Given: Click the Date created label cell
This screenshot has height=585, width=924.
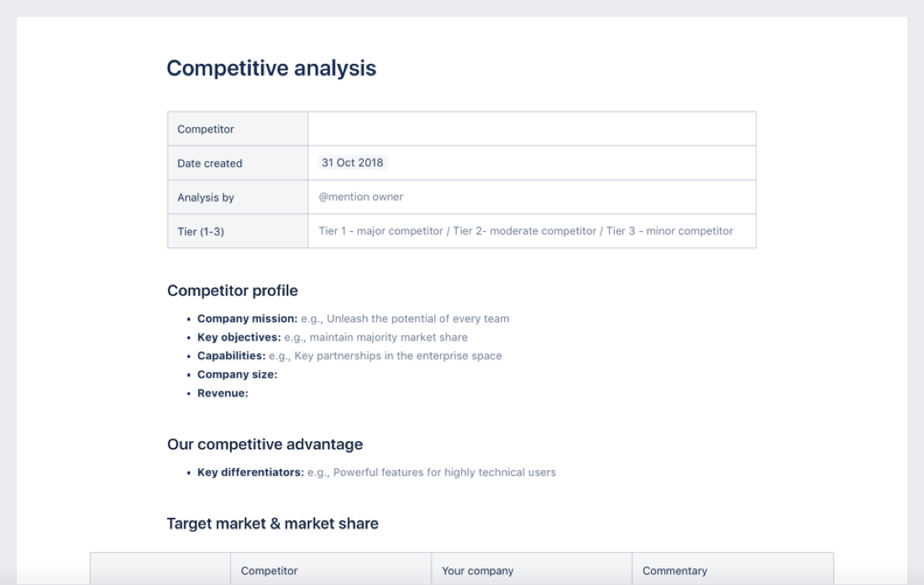Looking at the screenshot, I should [210, 163].
